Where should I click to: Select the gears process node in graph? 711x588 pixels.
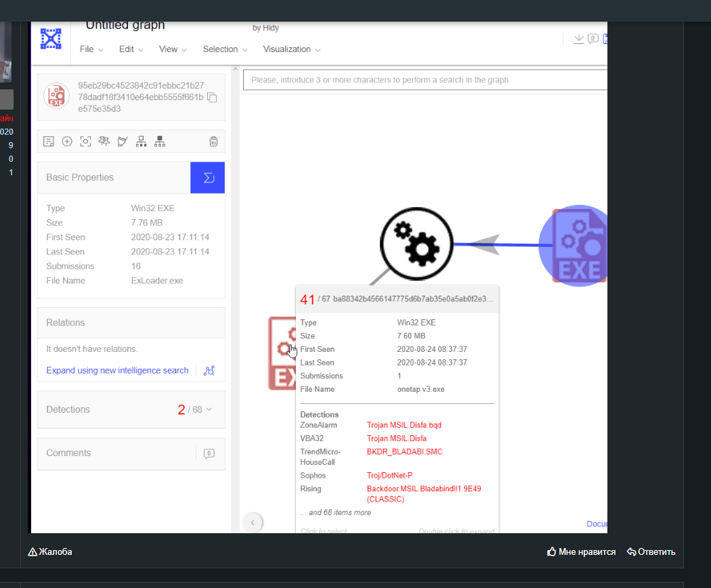click(x=416, y=244)
